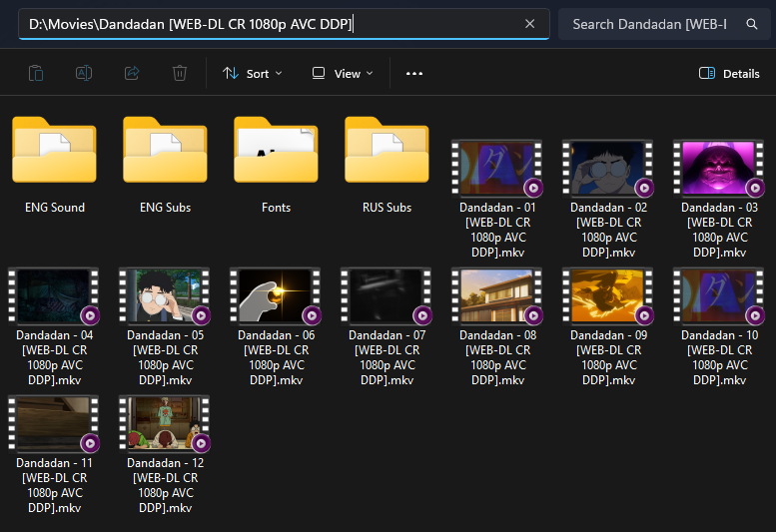Viewport: 776px width, 532px height.
Task: Click the Dandadan - 11 file name text
Action: pyautogui.click(x=55, y=485)
